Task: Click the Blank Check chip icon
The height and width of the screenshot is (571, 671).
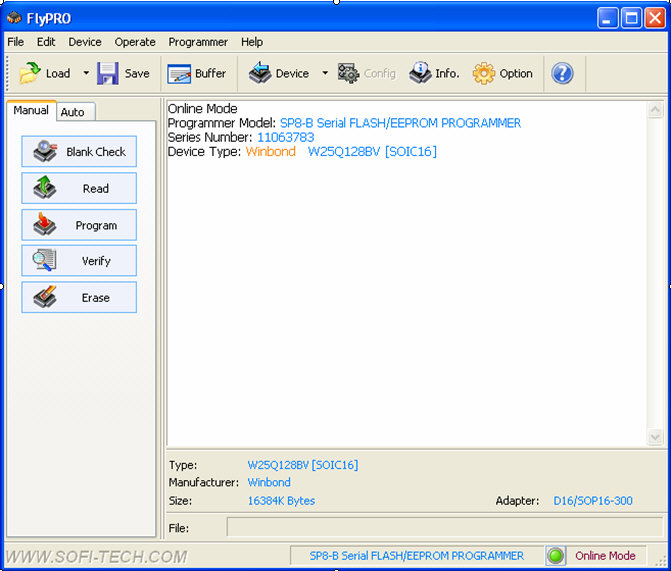Action: (45, 151)
